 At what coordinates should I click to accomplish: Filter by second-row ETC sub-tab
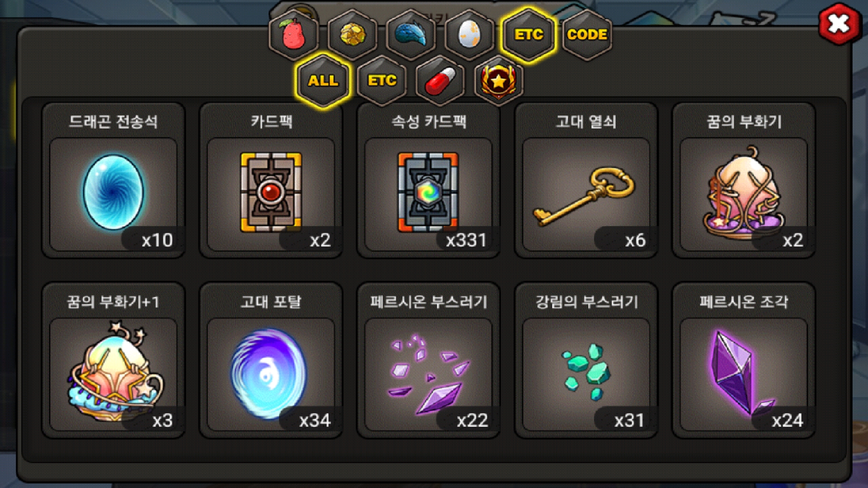tap(382, 81)
